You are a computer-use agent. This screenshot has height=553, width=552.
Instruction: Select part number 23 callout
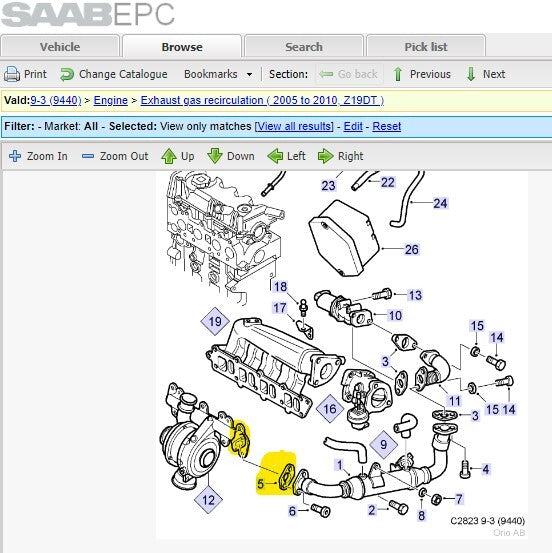328,185
